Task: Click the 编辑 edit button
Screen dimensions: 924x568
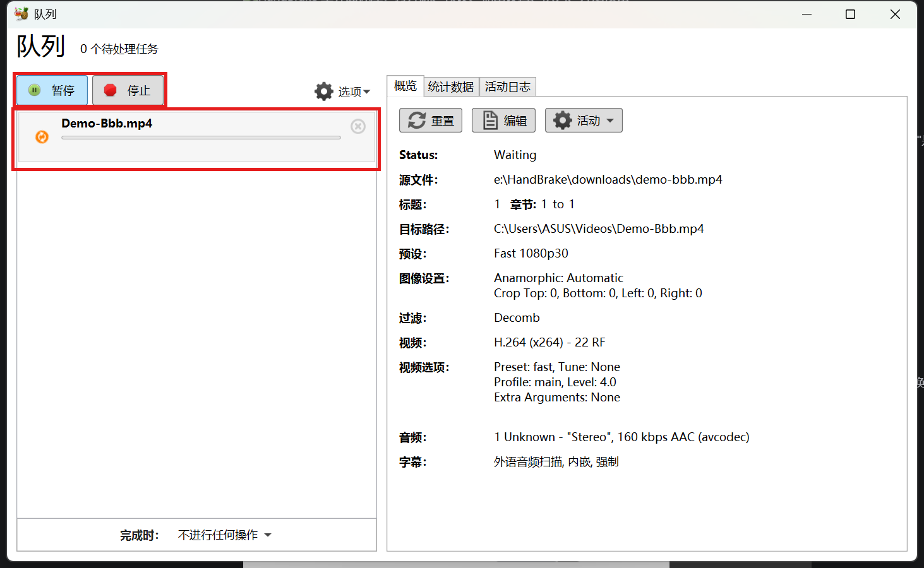Action: [x=503, y=121]
